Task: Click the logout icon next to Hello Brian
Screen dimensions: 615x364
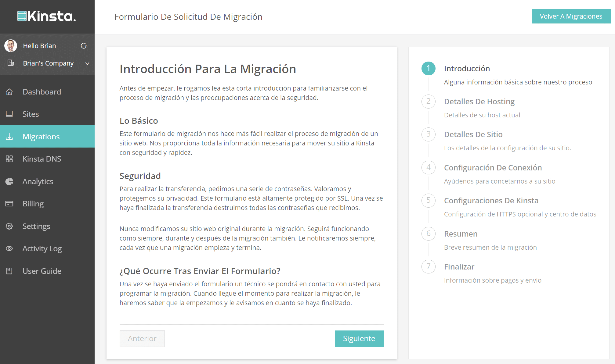Action: click(x=84, y=45)
